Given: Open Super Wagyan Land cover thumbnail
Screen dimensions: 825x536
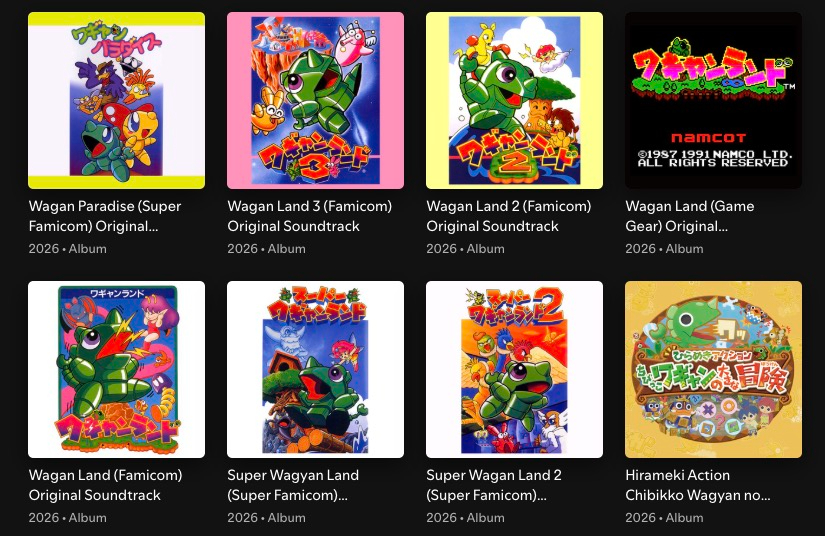Looking at the screenshot, I should click(315, 369).
